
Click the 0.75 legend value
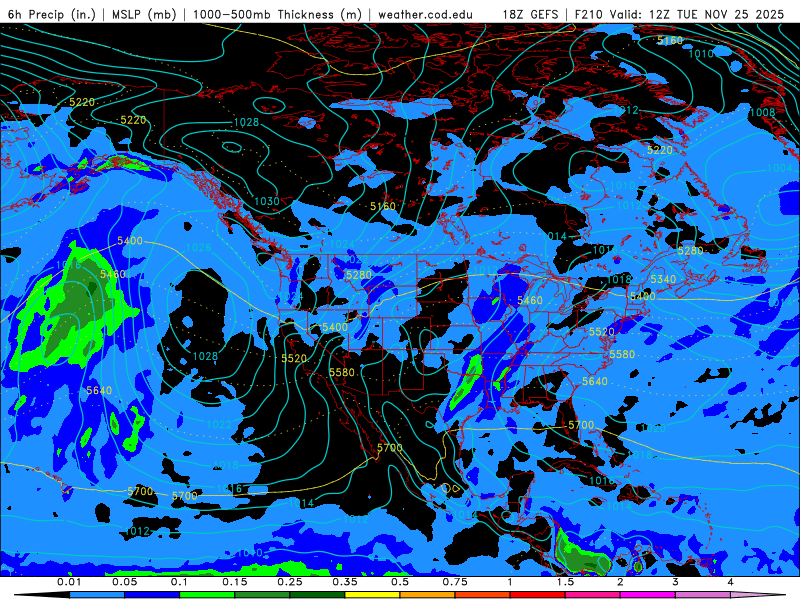coord(455,582)
